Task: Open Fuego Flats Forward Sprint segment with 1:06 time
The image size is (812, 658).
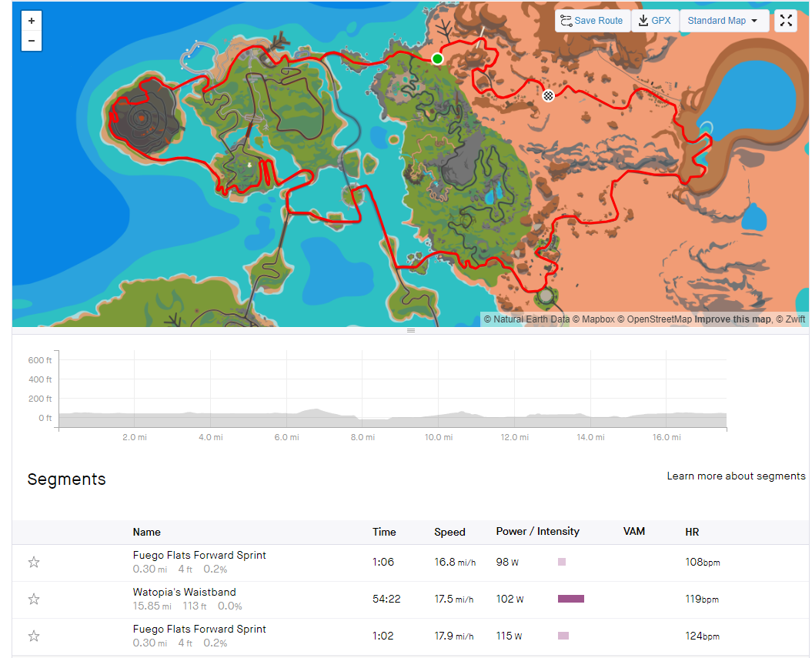Action: 199,555
